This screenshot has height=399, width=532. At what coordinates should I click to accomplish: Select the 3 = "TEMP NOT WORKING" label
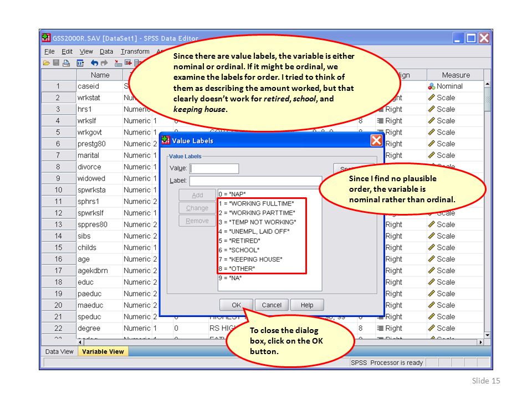click(257, 222)
